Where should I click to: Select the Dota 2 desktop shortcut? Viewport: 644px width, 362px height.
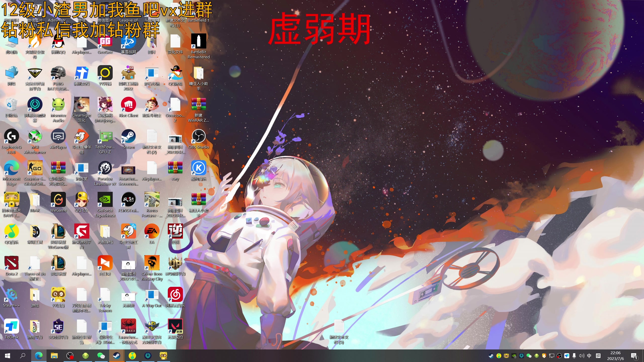tap(11, 266)
